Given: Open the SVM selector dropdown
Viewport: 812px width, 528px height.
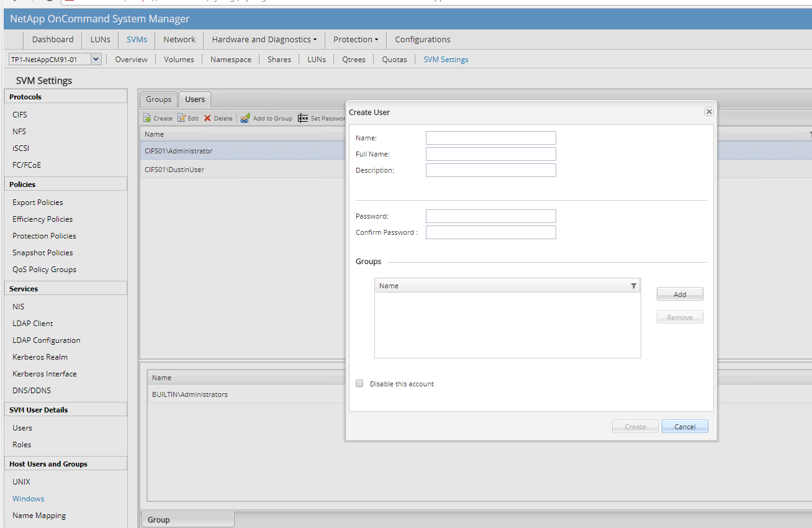Looking at the screenshot, I should tap(96, 58).
